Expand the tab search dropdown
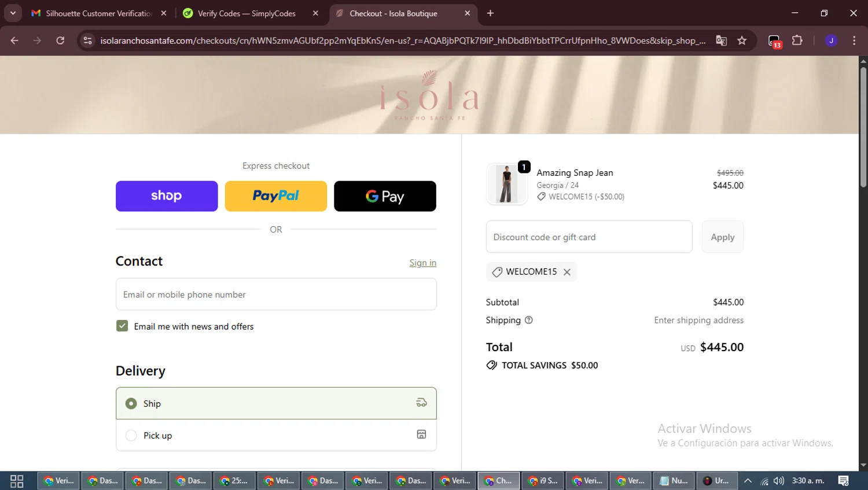Viewport: 868px width, 490px height. (x=13, y=13)
